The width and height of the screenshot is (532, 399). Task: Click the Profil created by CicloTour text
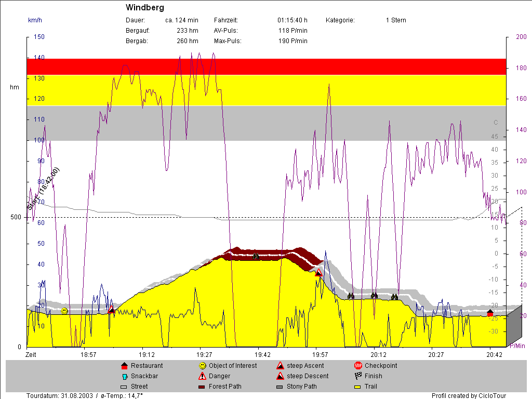point(469,396)
